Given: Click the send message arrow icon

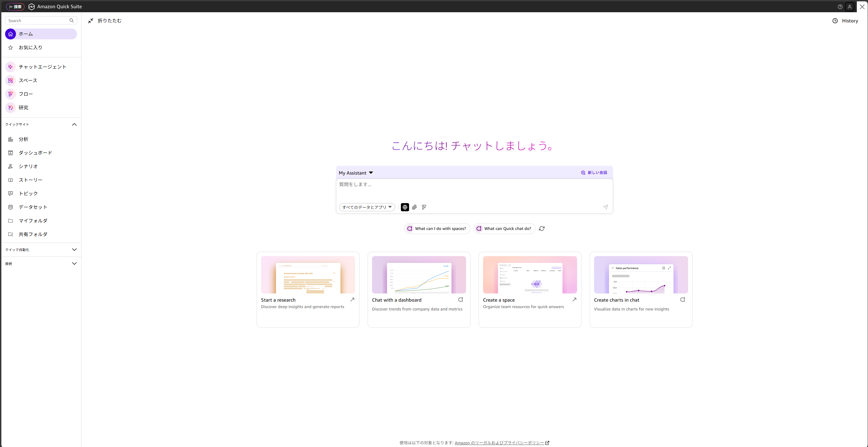Looking at the screenshot, I should click(x=605, y=207).
